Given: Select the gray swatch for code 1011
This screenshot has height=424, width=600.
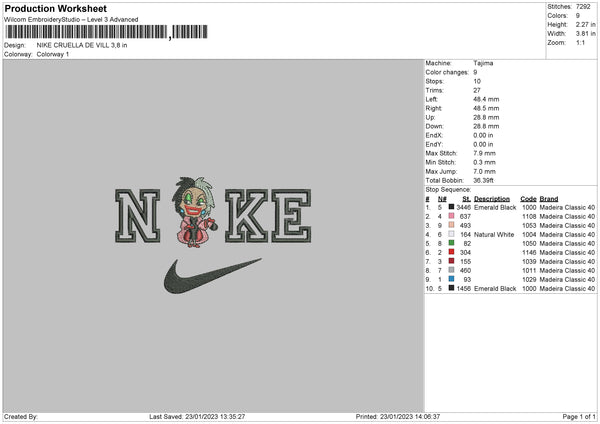Looking at the screenshot, I should [x=452, y=270].
